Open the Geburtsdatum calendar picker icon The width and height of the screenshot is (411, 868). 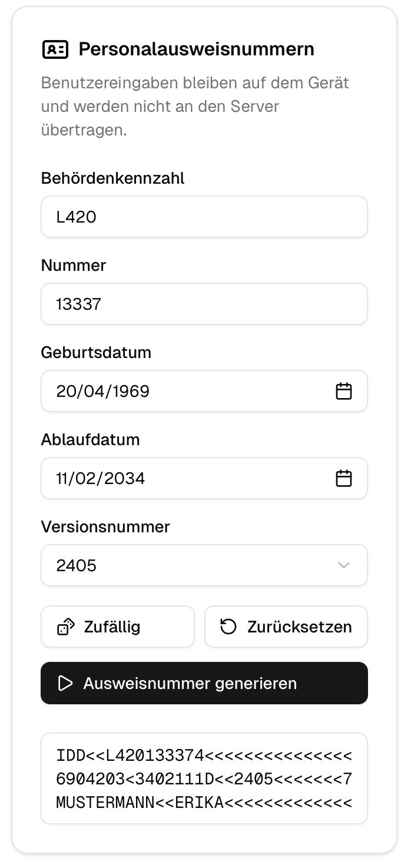coord(344,391)
